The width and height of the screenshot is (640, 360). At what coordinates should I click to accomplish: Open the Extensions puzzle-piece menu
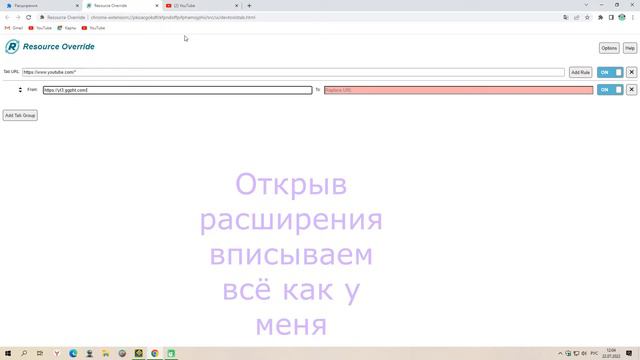600,18
